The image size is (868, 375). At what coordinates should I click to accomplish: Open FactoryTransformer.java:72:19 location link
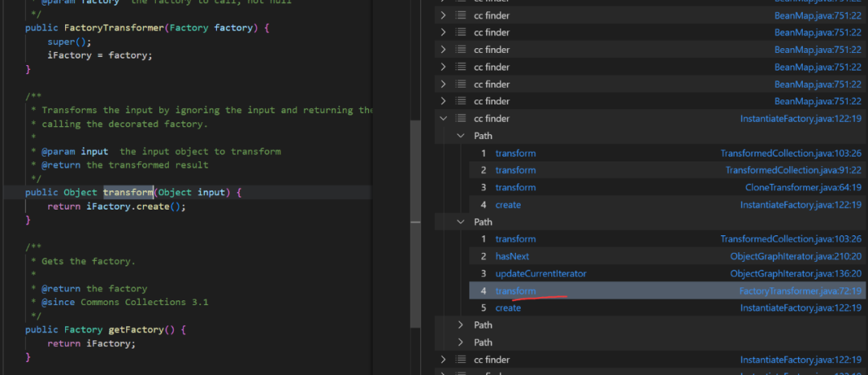click(x=800, y=291)
